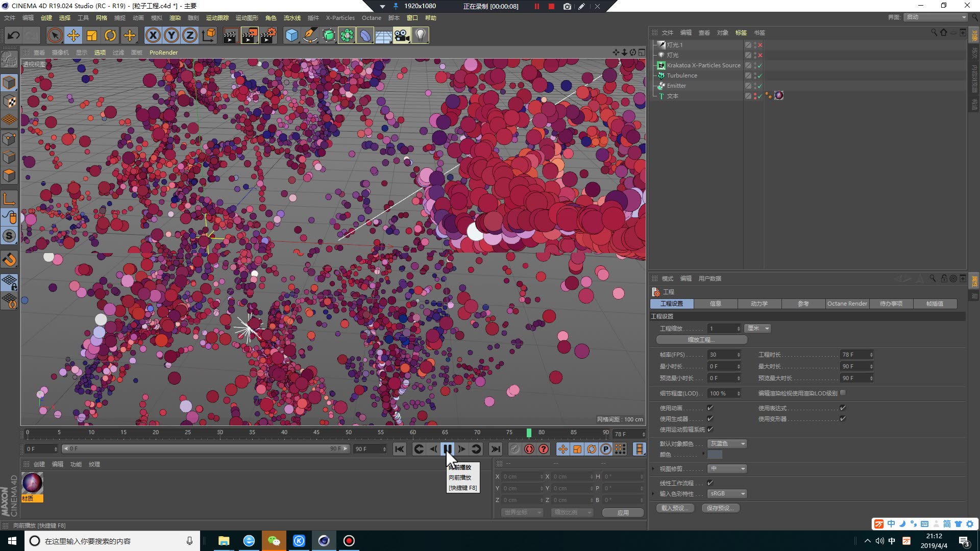Open the X-Particles menu

(x=340, y=18)
